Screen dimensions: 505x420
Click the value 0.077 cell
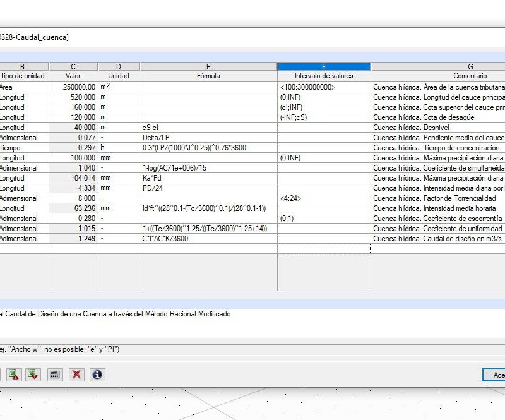pos(73,138)
